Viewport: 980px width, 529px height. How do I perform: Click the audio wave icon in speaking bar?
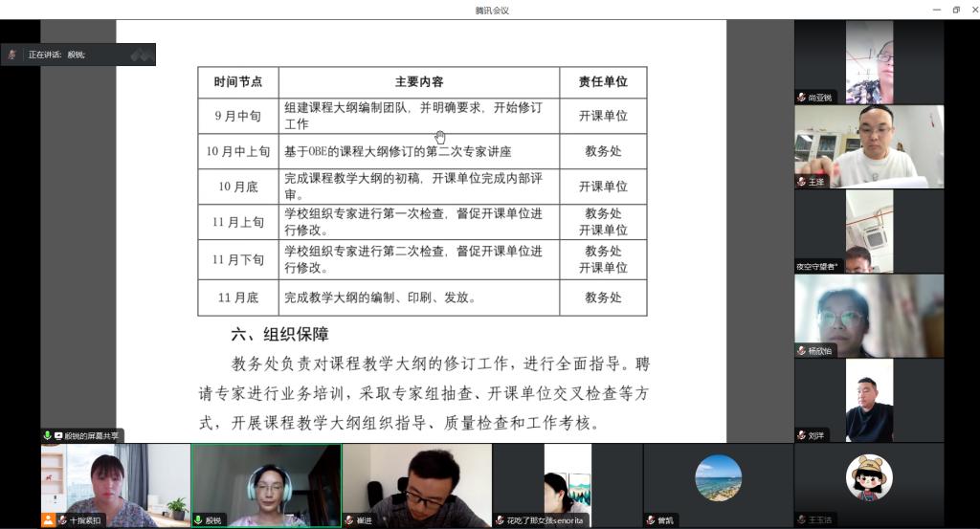pos(142,55)
